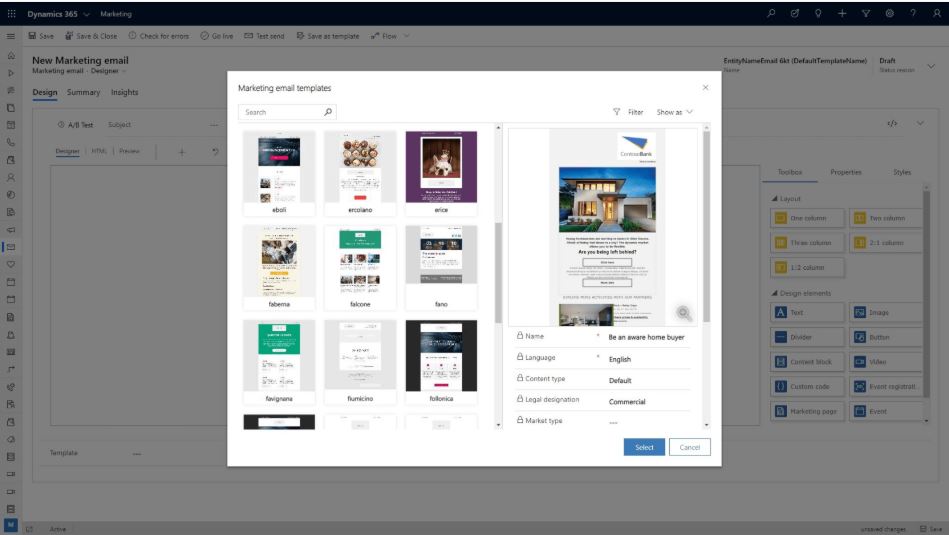Switch to the Design tab
The image size is (949, 535).
tap(45, 93)
